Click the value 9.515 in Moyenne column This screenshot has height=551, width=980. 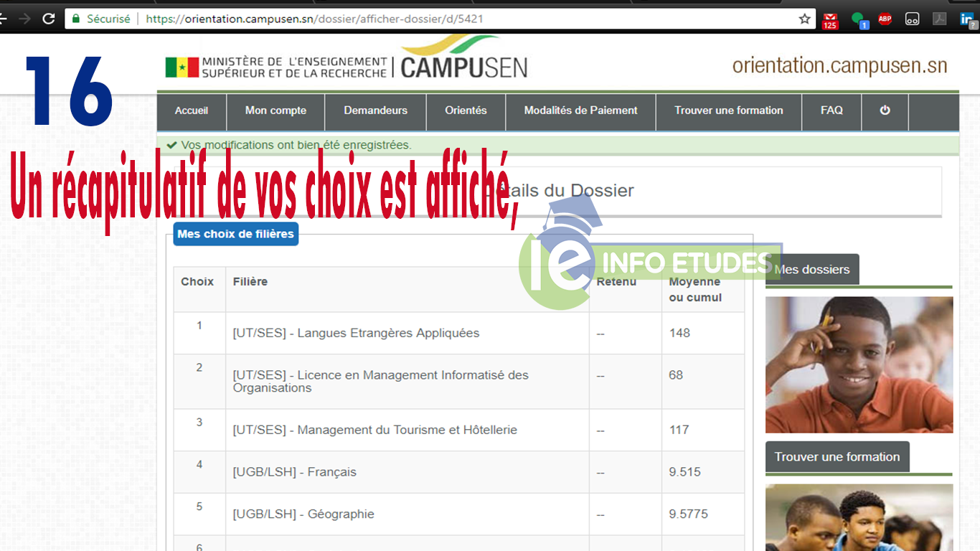pyautogui.click(x=685, y=472)
